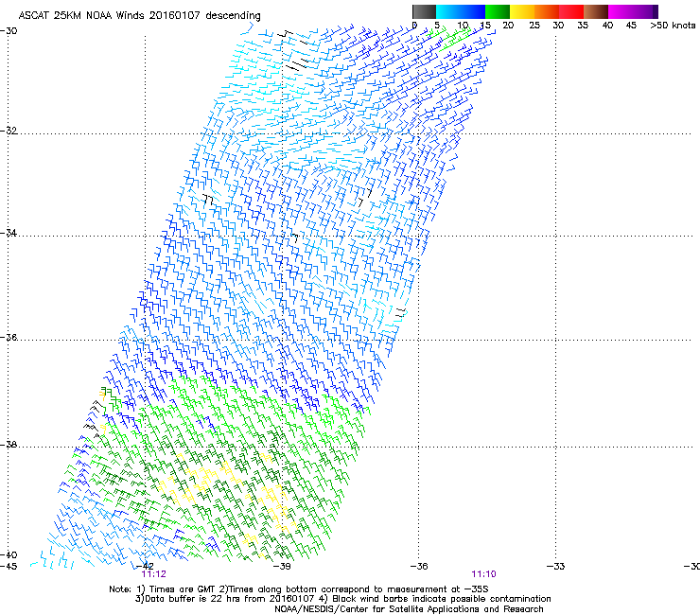This screenshot has height=615, width=700.
Task: Click the gray 0-5 knots legend segment
Action: pyautogui.click(x=424, y=11)
